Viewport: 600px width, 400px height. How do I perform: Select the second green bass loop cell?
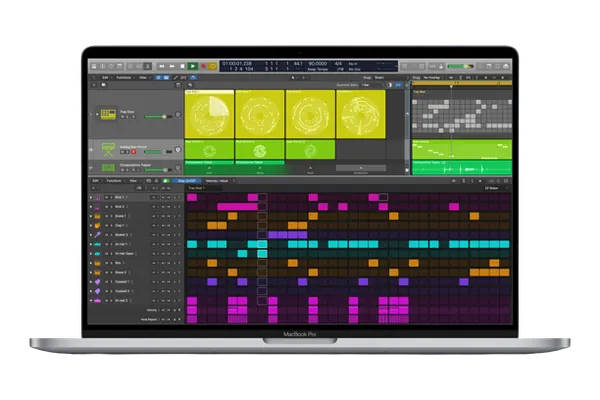click(x=260, y=150)
